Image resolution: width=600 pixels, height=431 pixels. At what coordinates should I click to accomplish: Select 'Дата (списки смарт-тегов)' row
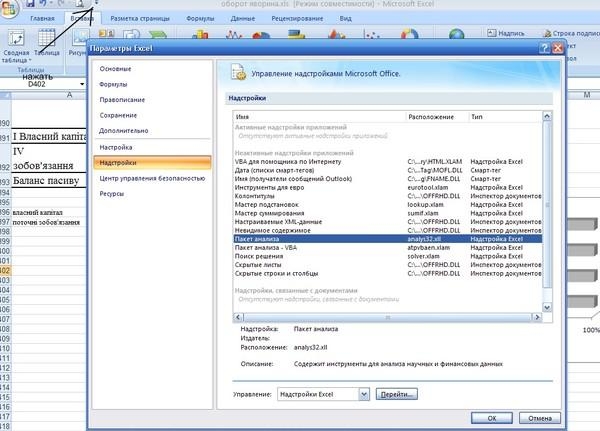388,170
